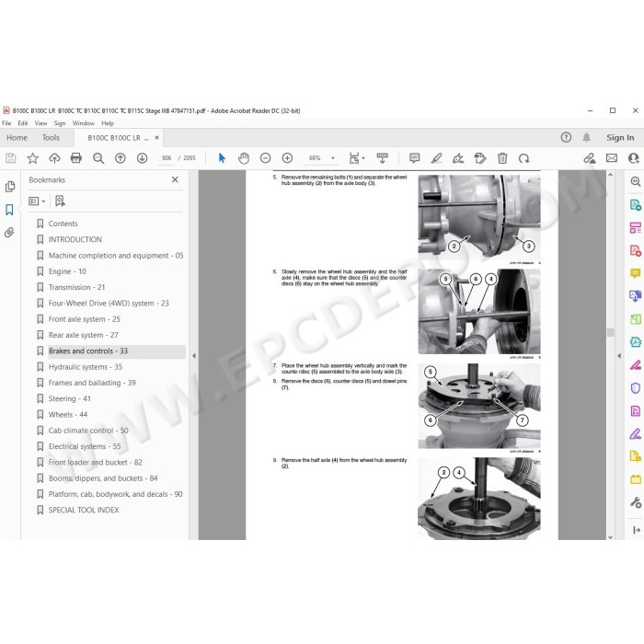Activate the Hand pan tool
The width and height of the screenshot is (644, 644).
pyautogui.click(x=244, y=158)
